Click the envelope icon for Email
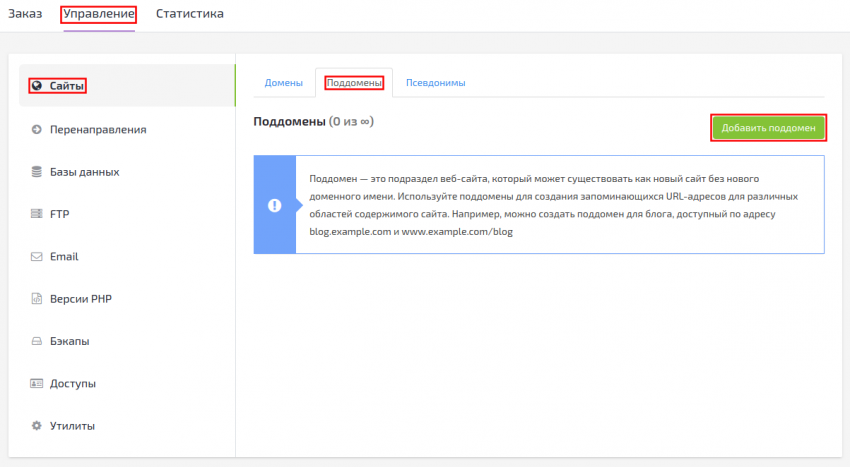This screenshot has width=850, height=467. [37, 256]
